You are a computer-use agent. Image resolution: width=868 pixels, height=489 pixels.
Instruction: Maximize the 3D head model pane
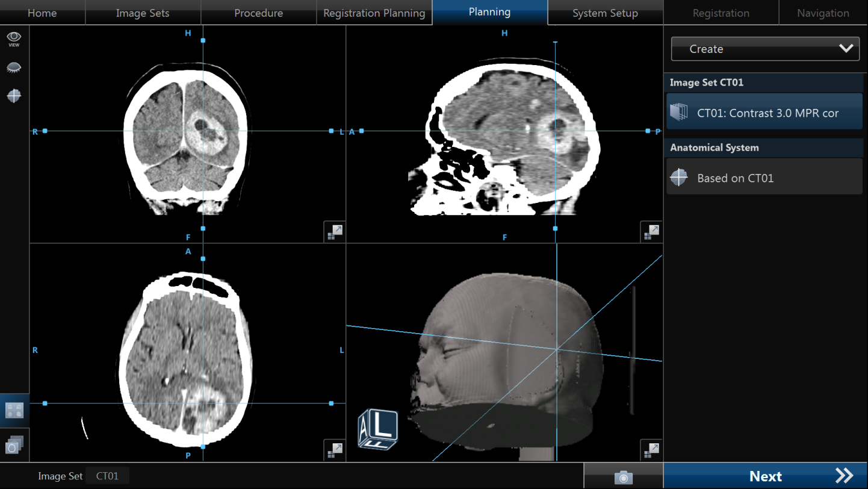(x=651, y=450)
